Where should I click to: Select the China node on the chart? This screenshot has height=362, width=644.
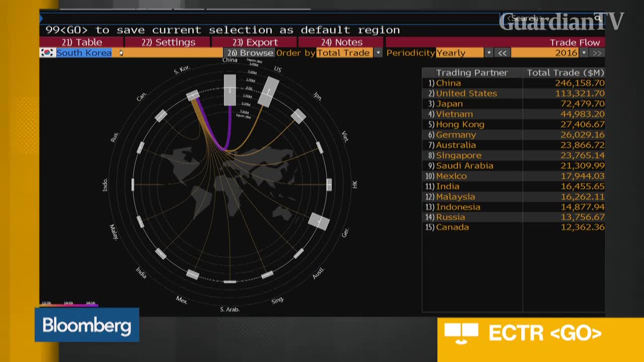(229, 90)
